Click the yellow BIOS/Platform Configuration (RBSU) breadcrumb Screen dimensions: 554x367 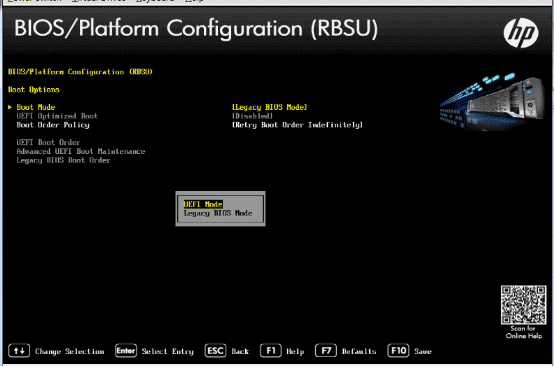click(80, 72)
